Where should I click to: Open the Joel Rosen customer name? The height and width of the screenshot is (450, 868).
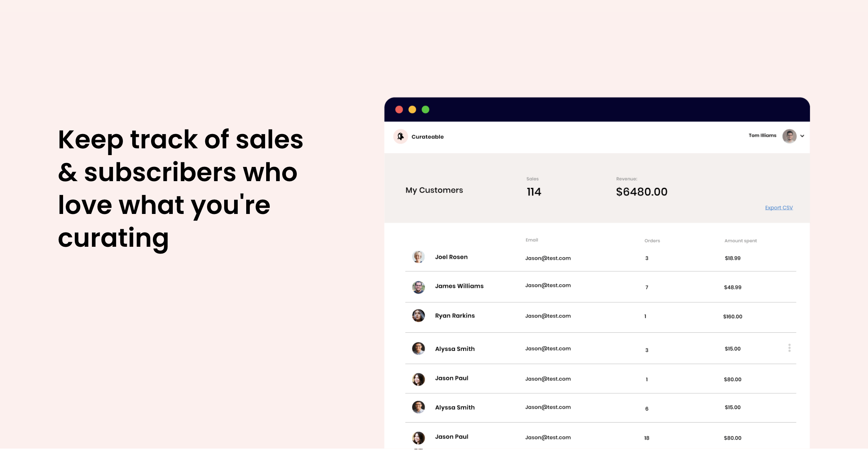[x=451, y=257]
